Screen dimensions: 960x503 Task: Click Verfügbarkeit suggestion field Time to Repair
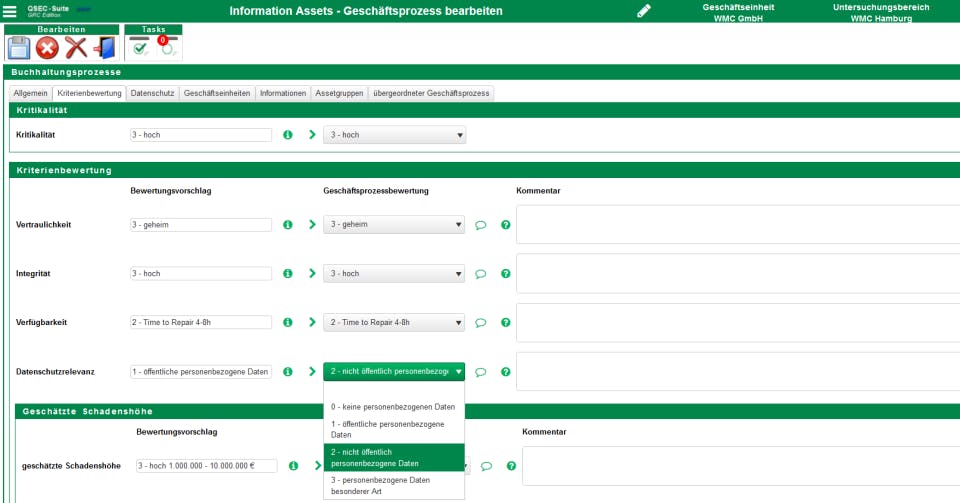tap(201, 322)
